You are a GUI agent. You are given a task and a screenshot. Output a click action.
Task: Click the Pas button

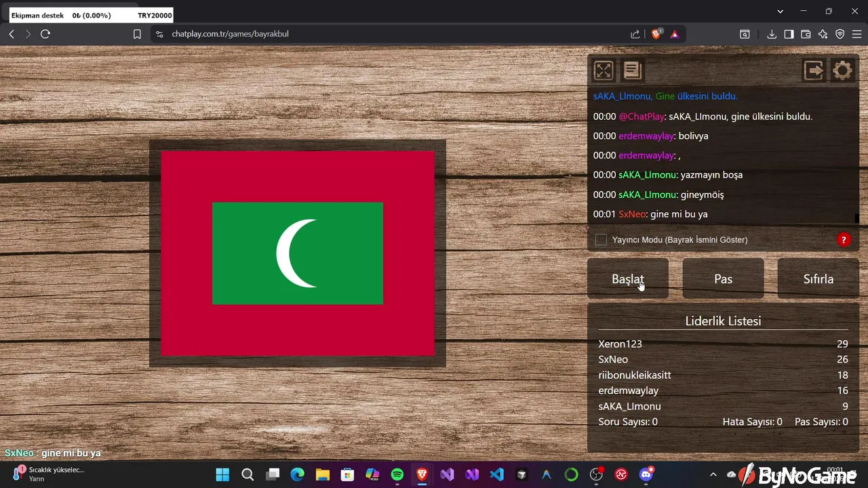[723, 279]
